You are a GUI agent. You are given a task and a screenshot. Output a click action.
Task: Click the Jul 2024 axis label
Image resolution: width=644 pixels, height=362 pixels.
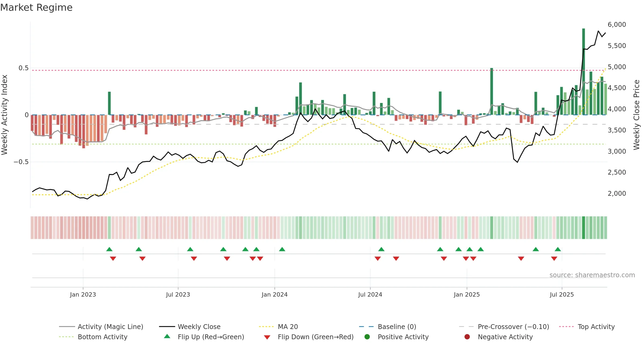point(370,294)
